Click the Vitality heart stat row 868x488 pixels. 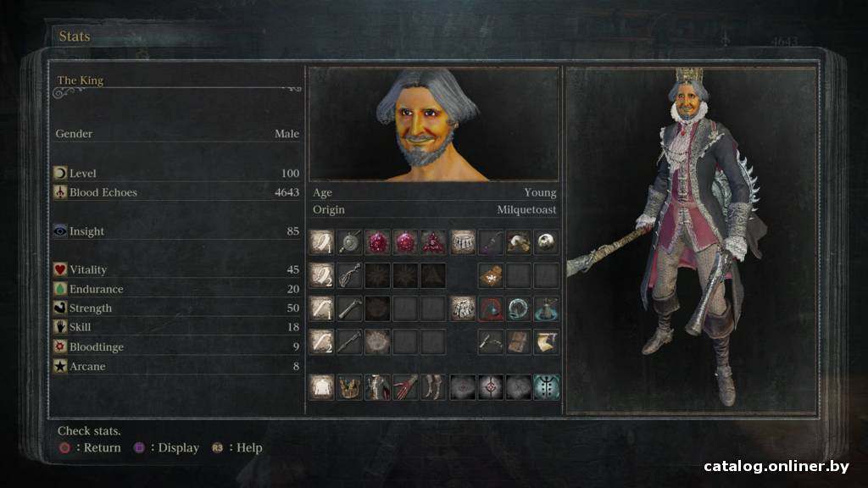click(176, 269)
